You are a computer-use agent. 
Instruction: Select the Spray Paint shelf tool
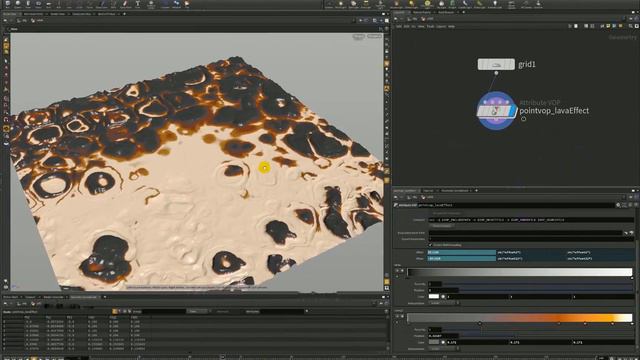(x=125, y=4)
